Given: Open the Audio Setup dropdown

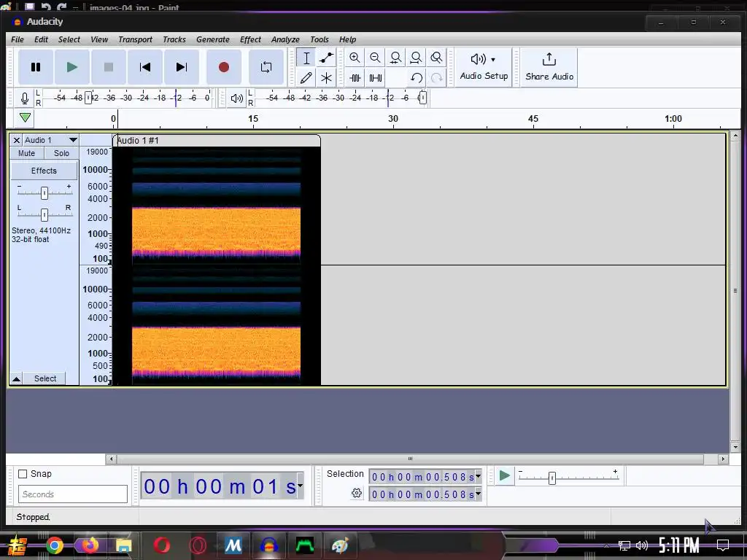Looking at the screenshot, I should click(x=484, y=67).
